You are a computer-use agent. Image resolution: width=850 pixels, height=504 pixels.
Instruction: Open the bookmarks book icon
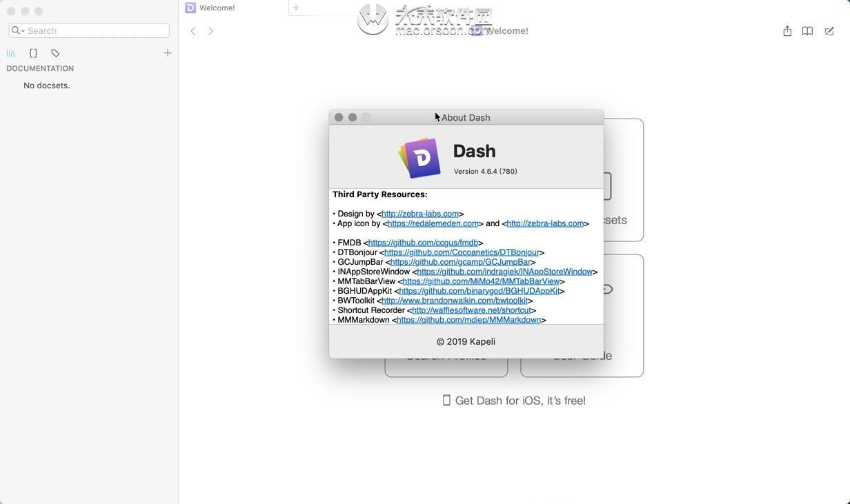pyautogui.click(x=807, y=31)
